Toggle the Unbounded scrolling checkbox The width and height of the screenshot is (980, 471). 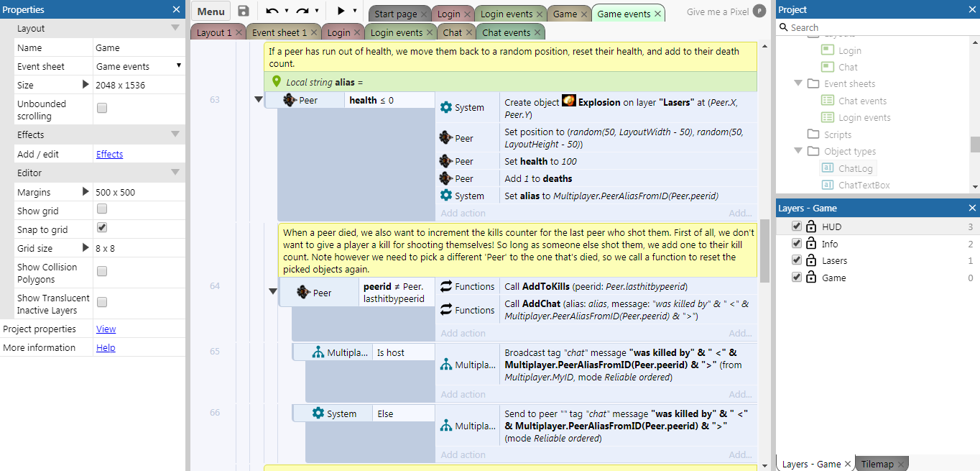tap(102, 109)
